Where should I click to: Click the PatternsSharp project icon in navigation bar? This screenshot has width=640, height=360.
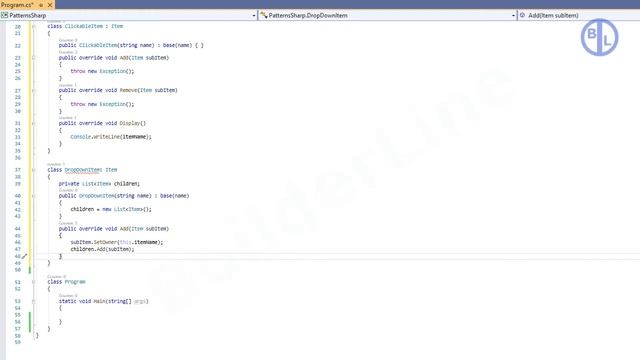pyautogui.click(x=4, y=16)
